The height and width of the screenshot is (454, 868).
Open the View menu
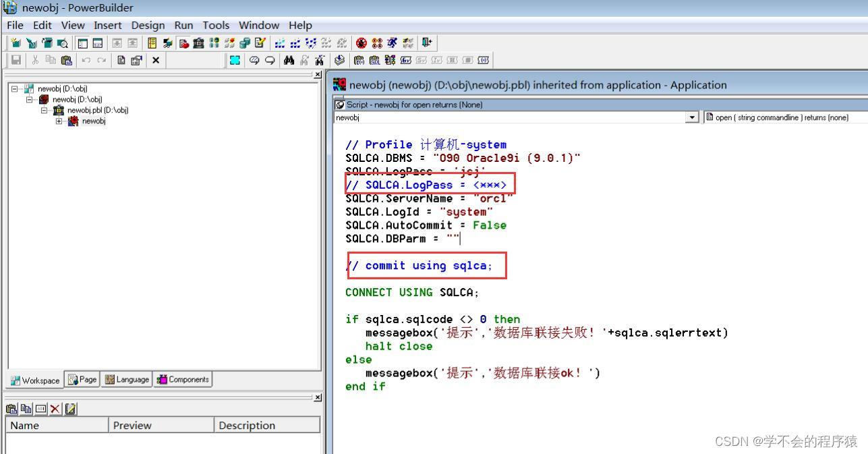(x=73, y=25)
